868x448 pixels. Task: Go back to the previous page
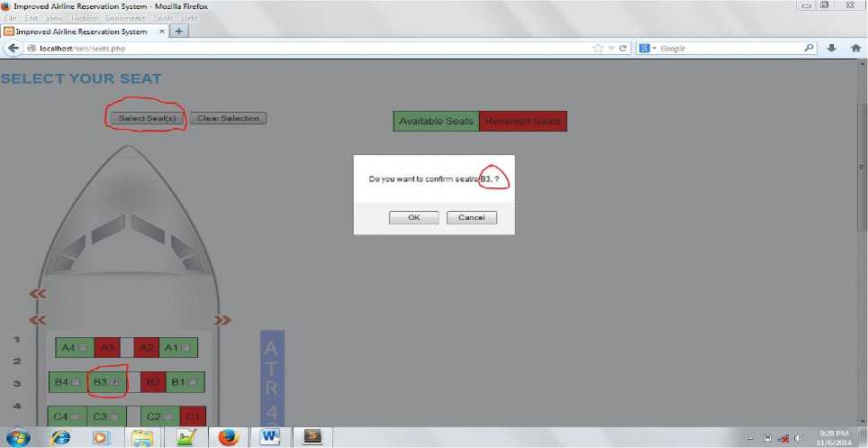[x=13, y=49]
